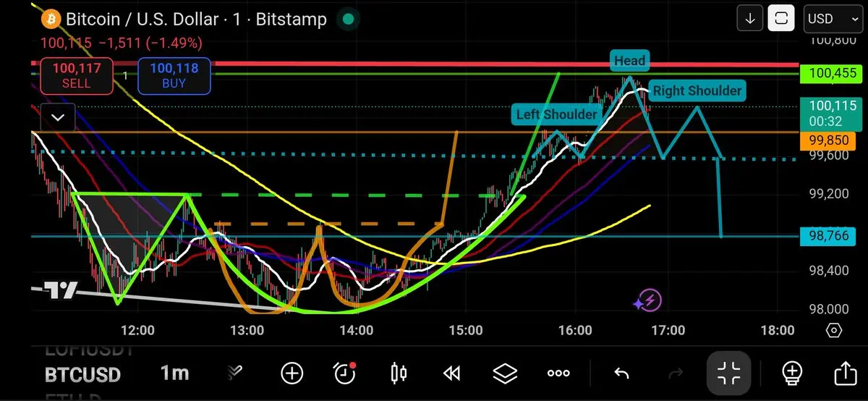Tap the 15:00 time axis label

[x=466, y=331]
